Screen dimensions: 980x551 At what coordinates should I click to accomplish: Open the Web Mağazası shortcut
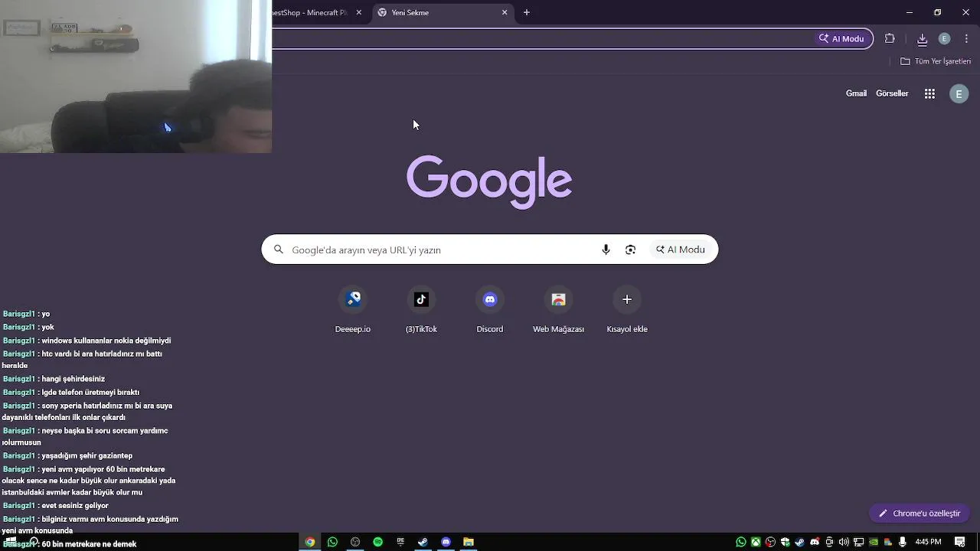click(558, 311)
